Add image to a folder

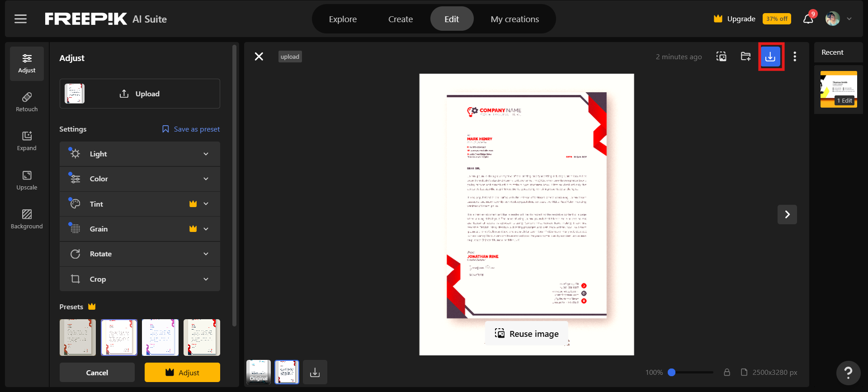(x=746, y=57)
